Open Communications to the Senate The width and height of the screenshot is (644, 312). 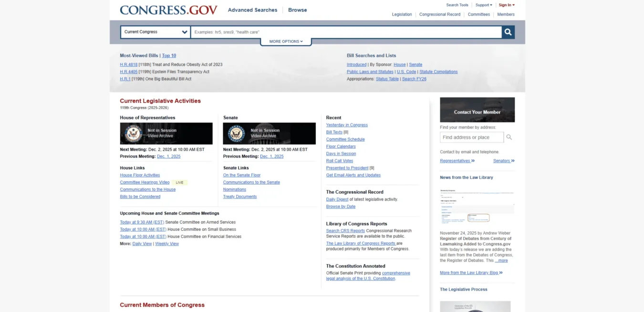pos(251,182)
